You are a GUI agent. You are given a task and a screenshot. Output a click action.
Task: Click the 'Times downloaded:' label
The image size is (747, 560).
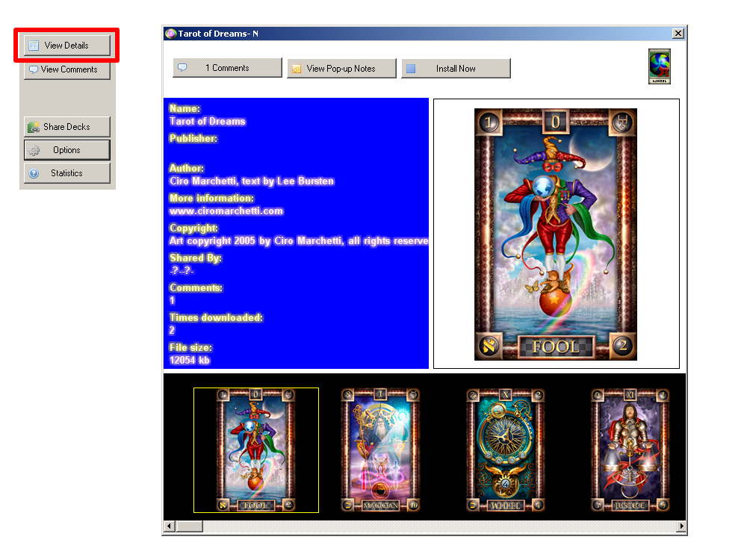click(x=216, y=317)
